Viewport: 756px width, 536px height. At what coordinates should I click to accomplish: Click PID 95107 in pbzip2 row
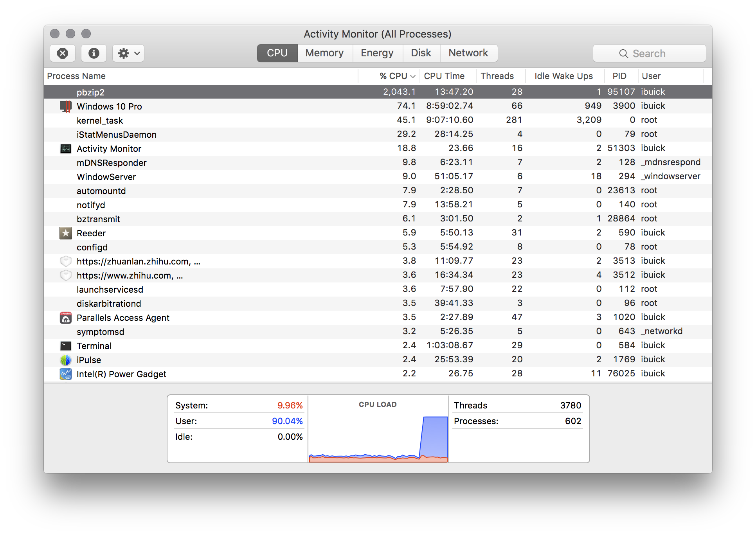[621, 92]
